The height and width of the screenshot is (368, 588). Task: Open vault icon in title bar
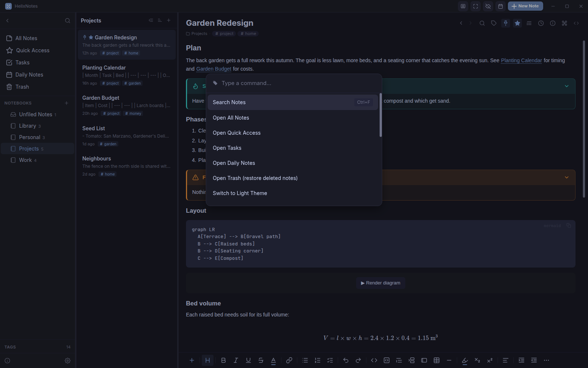pyautogui.click(x=463, y=6)
